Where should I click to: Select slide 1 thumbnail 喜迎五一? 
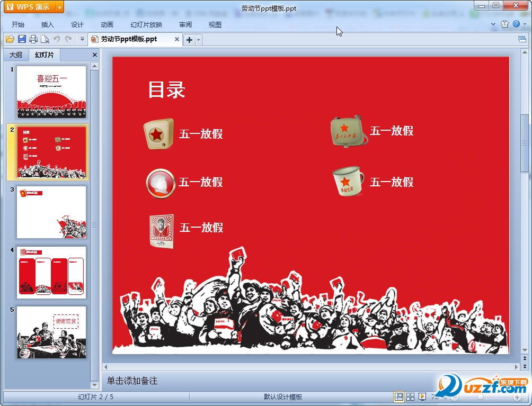tap(51, 92)
